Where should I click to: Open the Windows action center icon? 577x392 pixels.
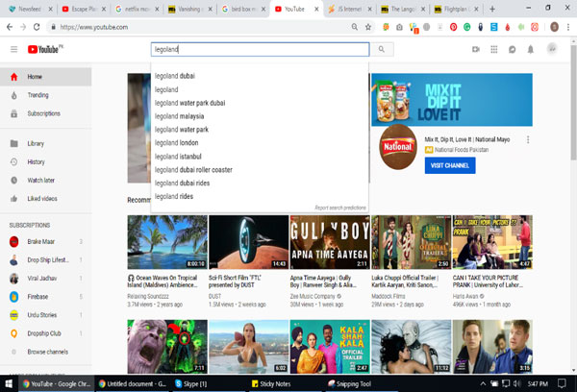pos(562,384)
